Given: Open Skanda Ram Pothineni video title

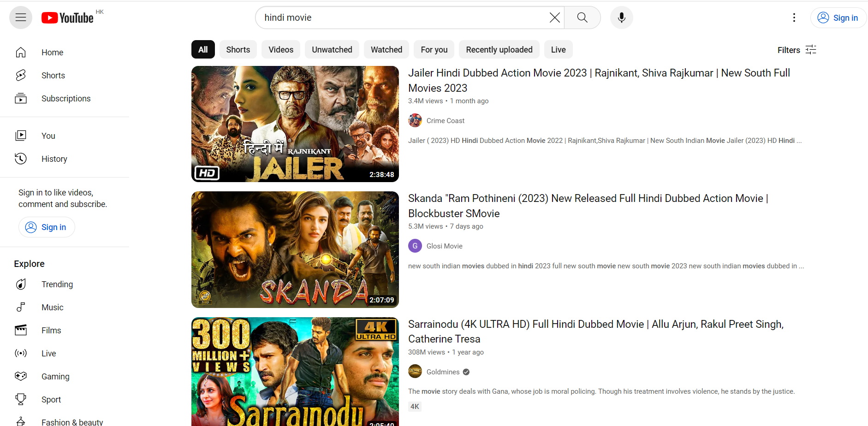Looking at the screenshot, I should tap(588, 206).
